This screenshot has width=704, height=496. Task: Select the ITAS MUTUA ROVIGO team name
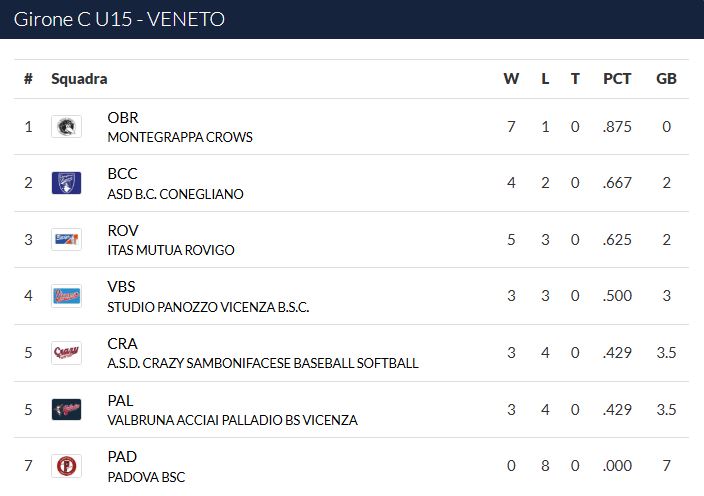(x=171, y=250)
